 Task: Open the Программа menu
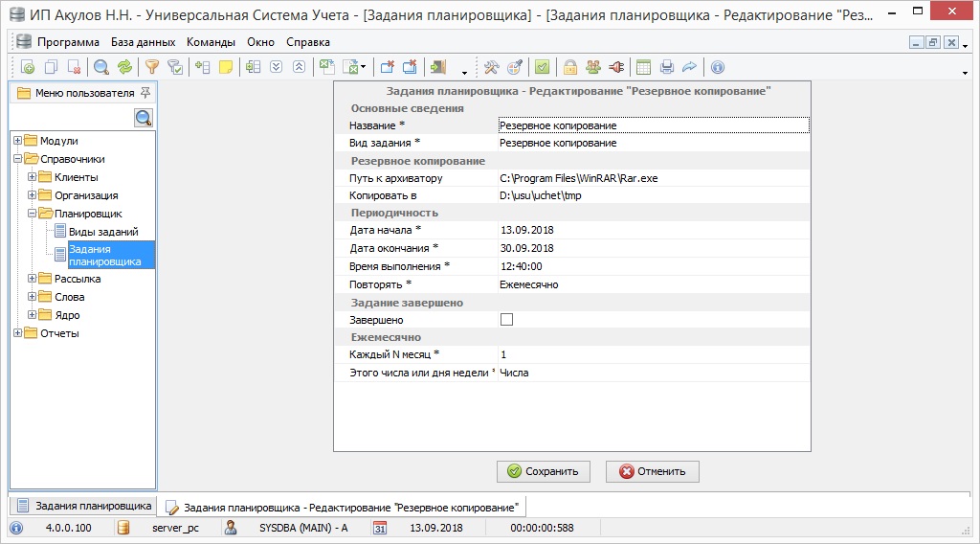point(68,42)
